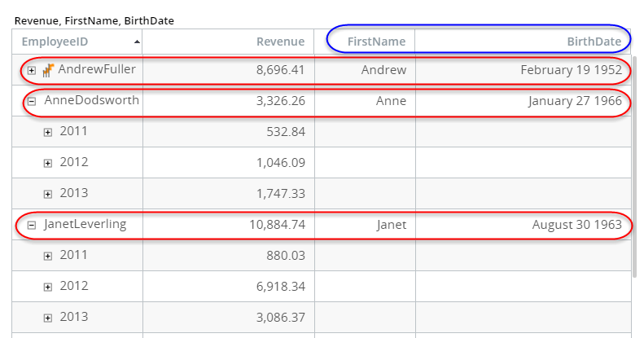
Task: Expand 2012 under AnneDodsworth
Action: point(47,163)
